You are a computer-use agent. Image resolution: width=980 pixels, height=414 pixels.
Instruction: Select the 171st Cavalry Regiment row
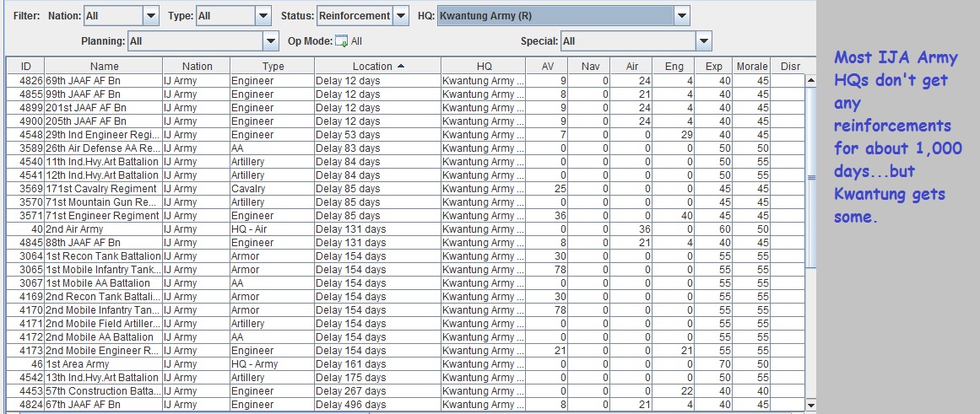405,189
